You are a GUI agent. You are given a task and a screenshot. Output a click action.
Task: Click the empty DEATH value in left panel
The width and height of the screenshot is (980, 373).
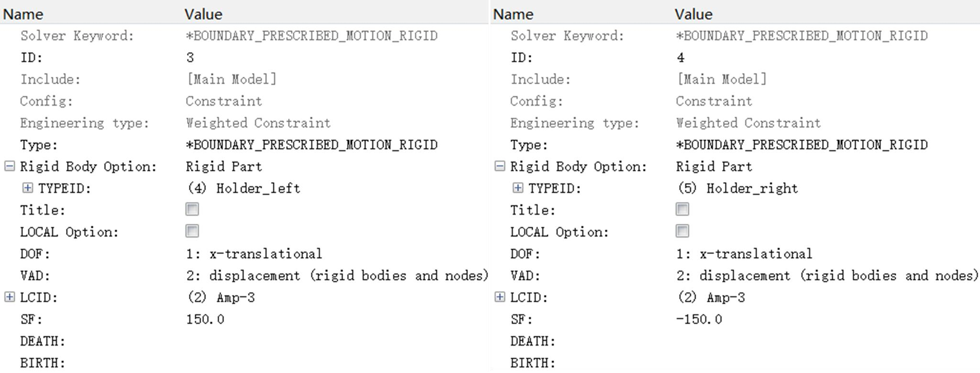tap(336, 341)
